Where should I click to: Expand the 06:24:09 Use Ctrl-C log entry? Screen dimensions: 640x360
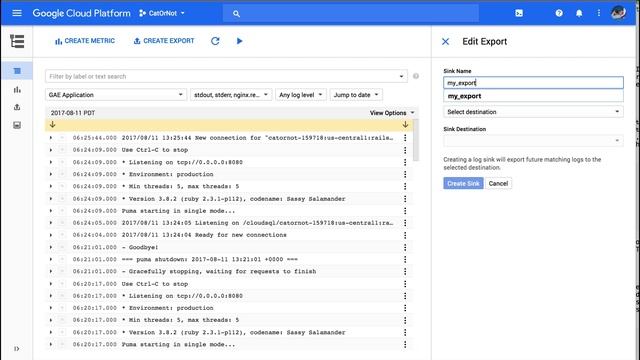pyautogui.click(x=51, y=150)
